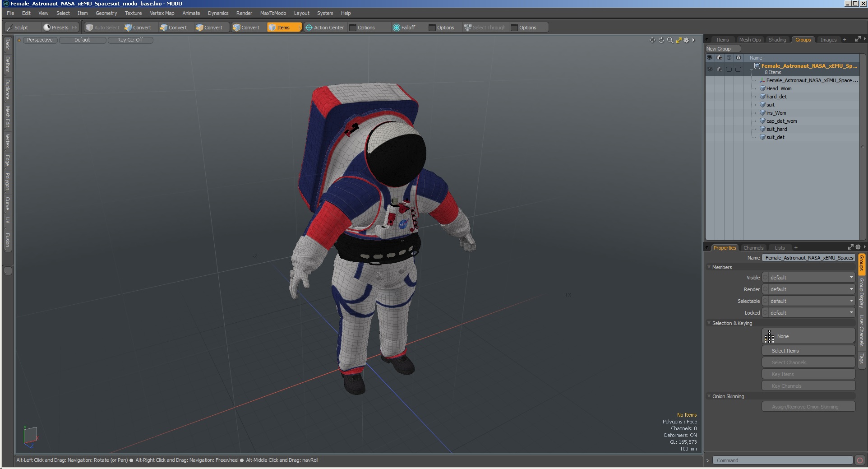Click the selection dots icon beside None

pyautogui.click(x=769, y=336)
